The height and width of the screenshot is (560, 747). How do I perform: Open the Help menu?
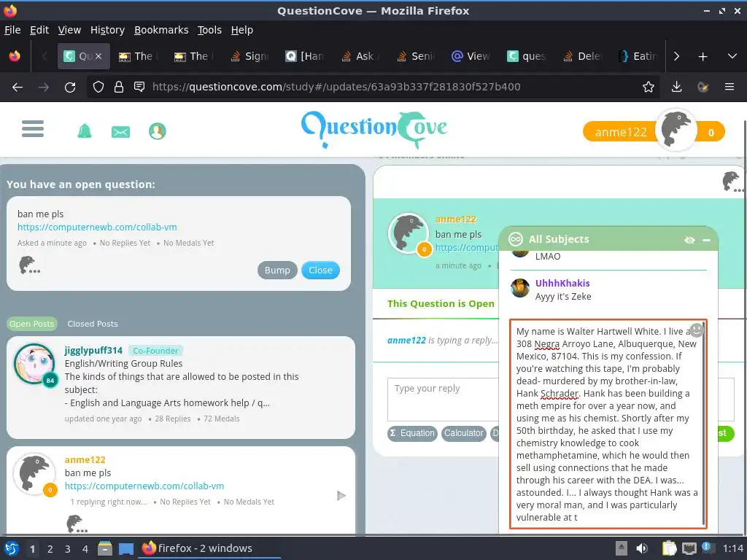click(241, 30)
